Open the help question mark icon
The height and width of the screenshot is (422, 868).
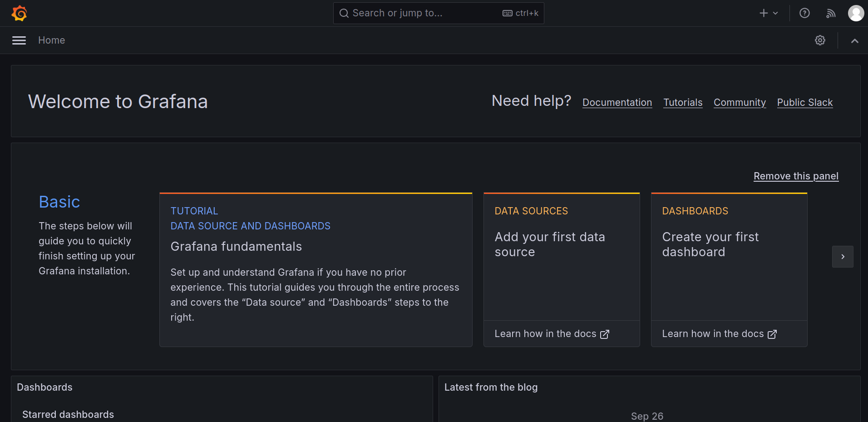pos(804,13)
